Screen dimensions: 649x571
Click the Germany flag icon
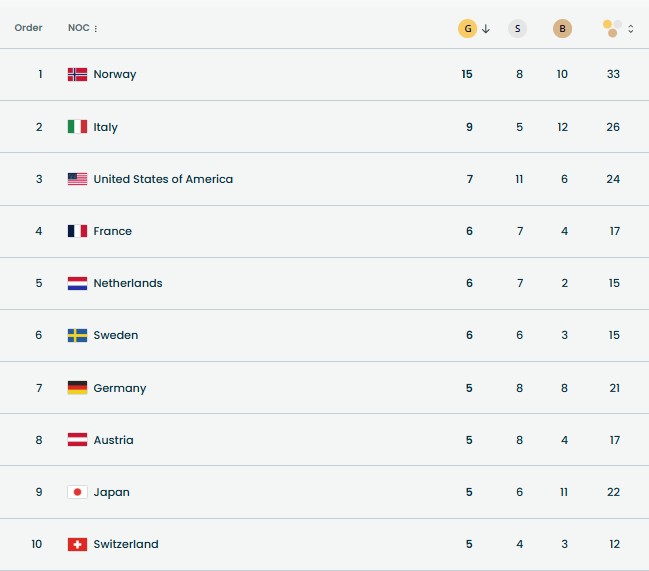[77, 388]
